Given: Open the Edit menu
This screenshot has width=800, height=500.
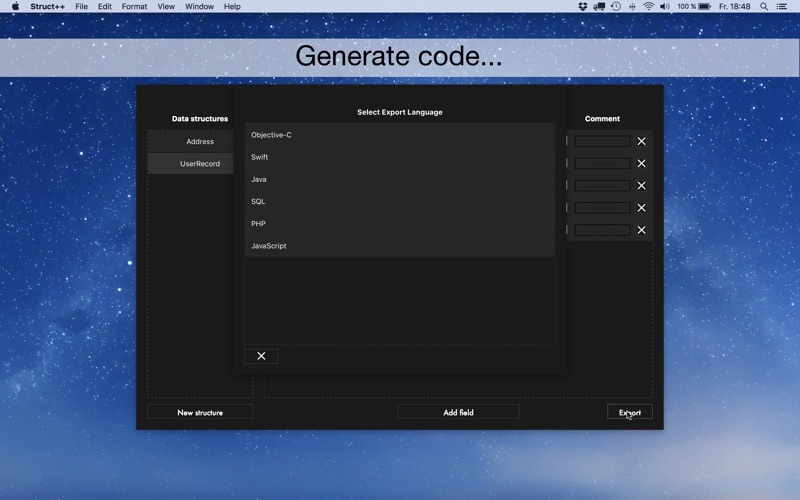Looking at the screenshot, I should click(x=105, y=7).
